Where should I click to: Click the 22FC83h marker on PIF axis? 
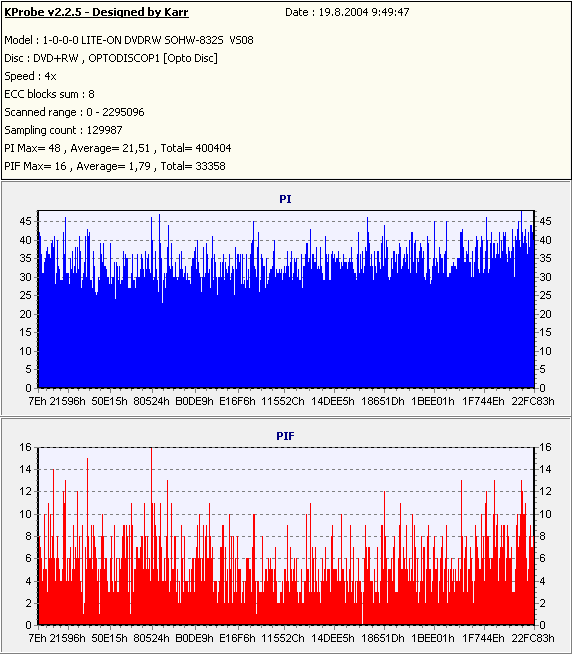pos(533,638)
